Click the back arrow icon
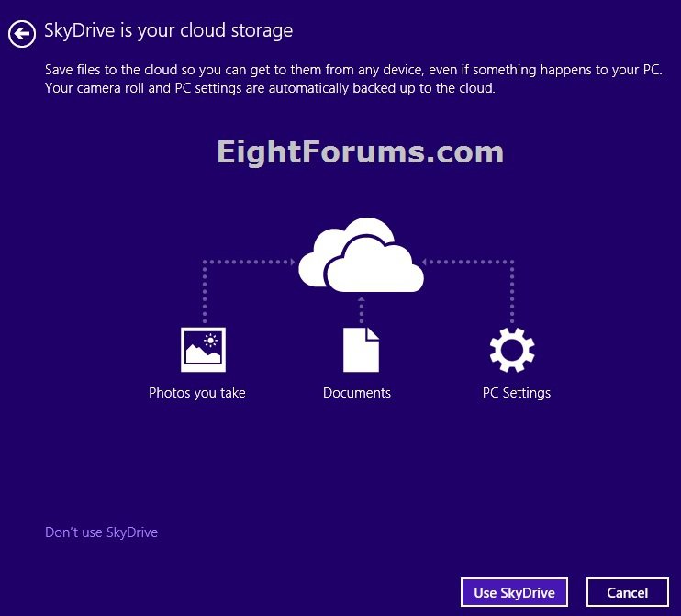681x616 pixels. pos(21,34)
